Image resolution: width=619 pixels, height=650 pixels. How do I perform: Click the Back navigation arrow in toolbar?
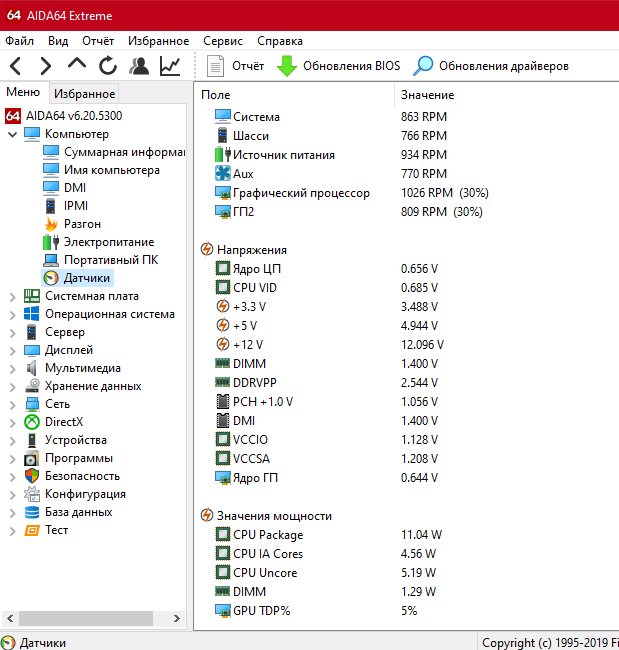15,66
